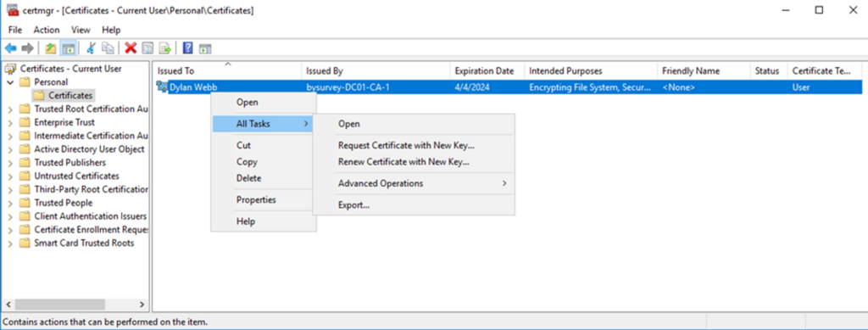Sort by Friendly Name column header

tap(704, 71)
